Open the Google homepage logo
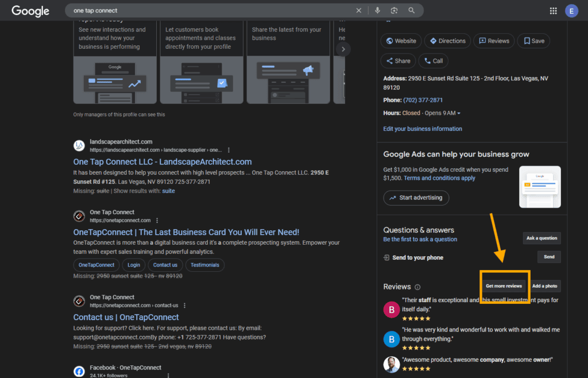The height and width of the screenshot is (378, 588). (30, 11)
